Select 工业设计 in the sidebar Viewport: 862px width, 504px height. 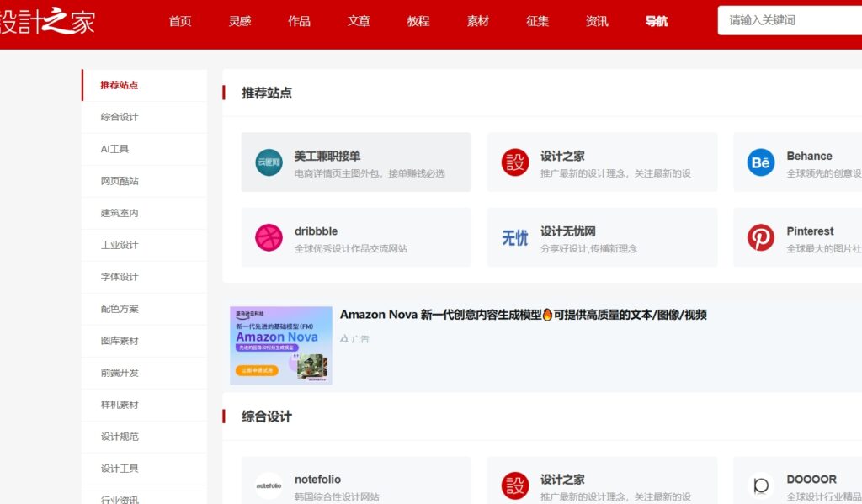pos(145,245)
